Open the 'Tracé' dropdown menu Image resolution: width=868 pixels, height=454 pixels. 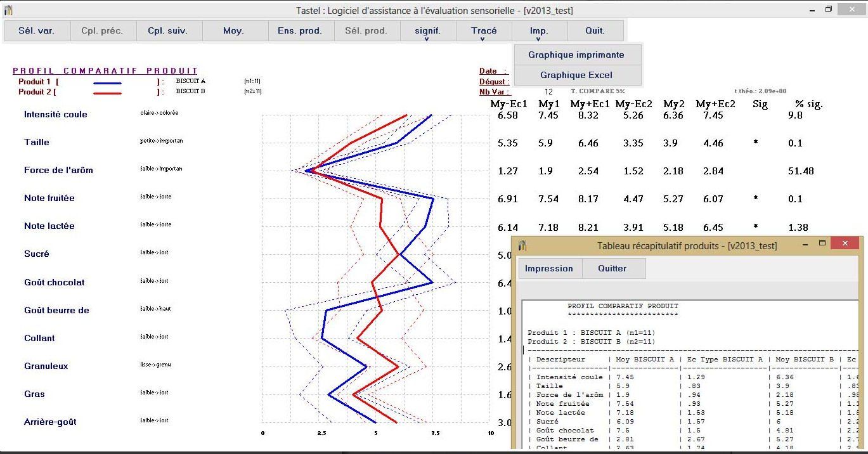click(483, 30)
